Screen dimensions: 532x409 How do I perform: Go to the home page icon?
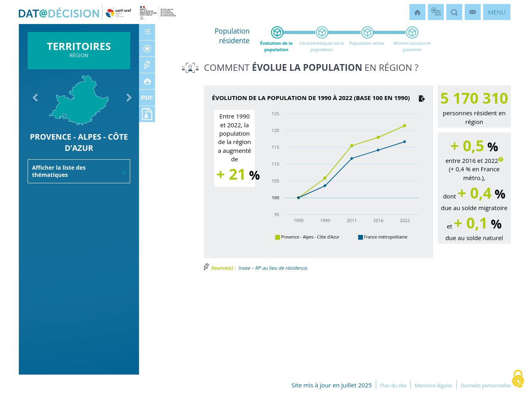click(417, 12)
